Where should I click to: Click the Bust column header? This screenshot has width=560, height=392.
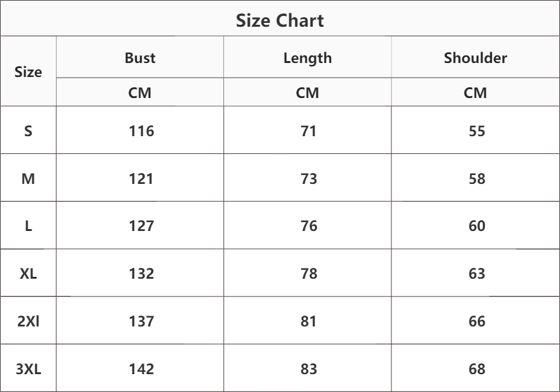pos(140,59)
